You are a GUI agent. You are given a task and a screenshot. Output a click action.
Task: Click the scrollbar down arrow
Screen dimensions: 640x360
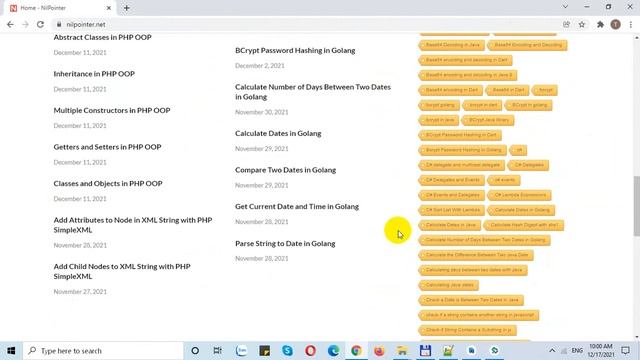636,338
